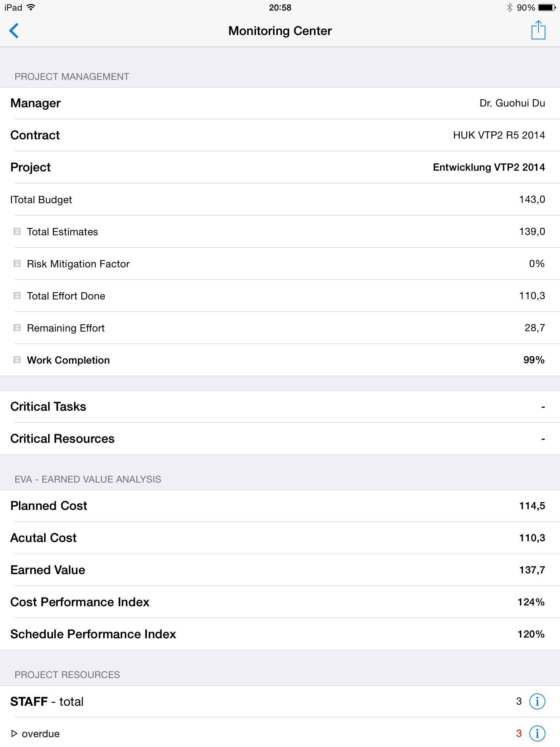Tap the Schedule Performance Index row
560x747 pixels.
click(x=280, y=634)
